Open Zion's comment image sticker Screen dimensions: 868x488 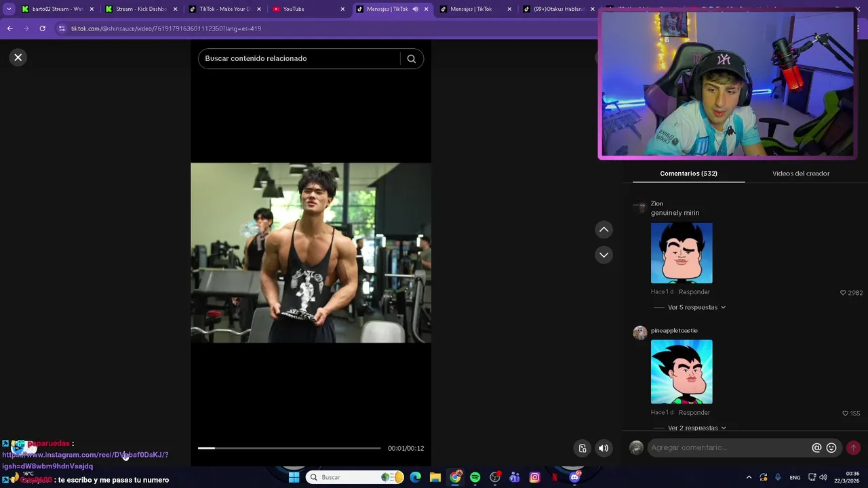(682, 253)
